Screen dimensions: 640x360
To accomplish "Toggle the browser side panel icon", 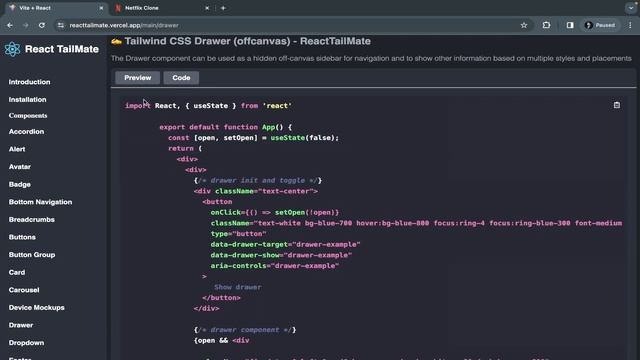I will [570, 25].
